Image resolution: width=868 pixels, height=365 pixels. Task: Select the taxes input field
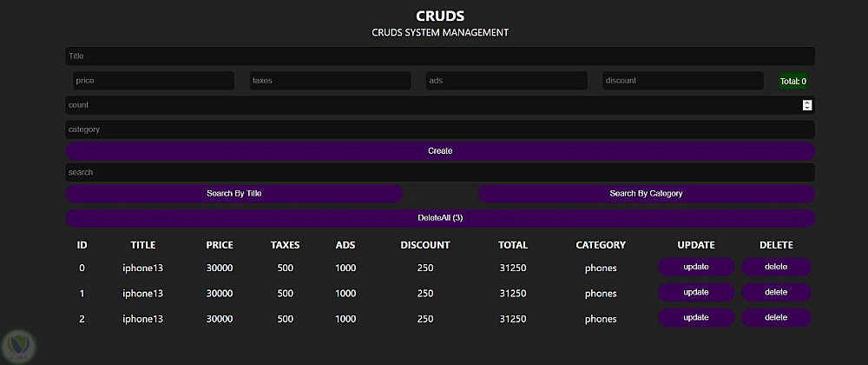coord(330,81)
